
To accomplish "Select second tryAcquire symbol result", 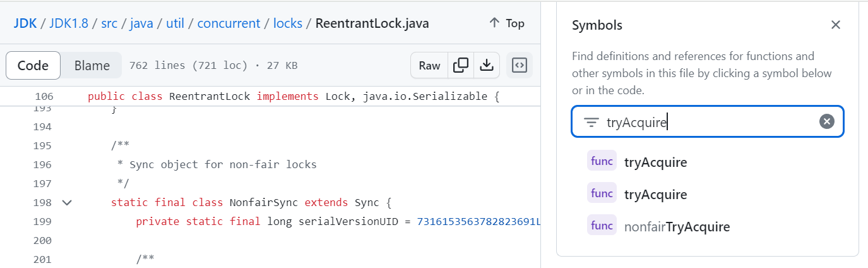I will [655, 194].
